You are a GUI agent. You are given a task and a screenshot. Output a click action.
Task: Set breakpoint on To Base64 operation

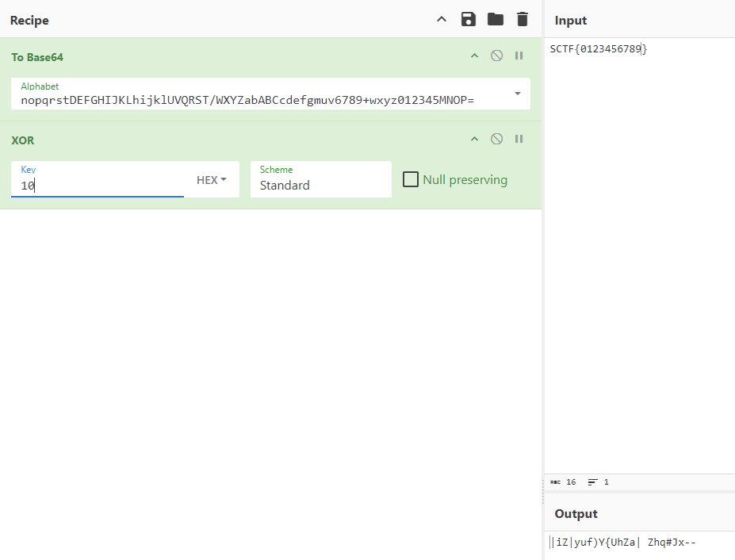coord(519,56)
